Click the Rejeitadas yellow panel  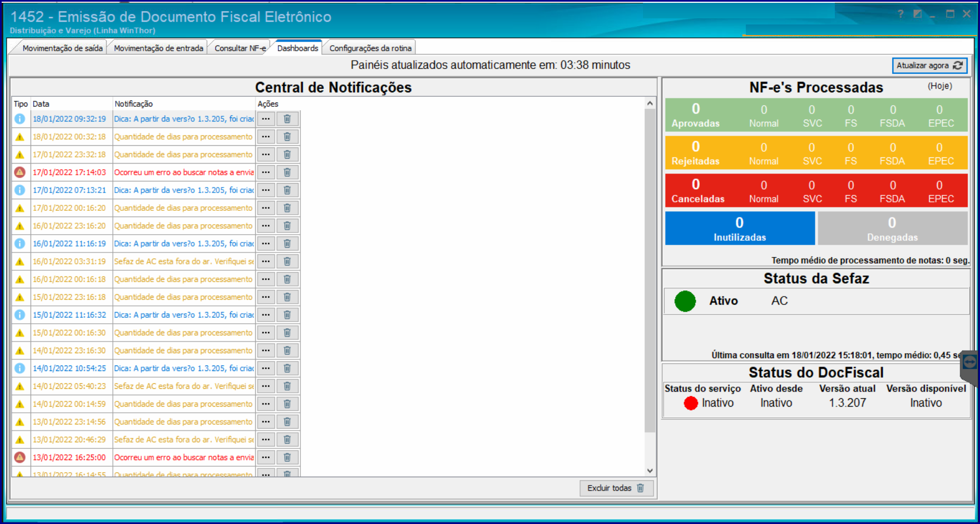point(816,153)
